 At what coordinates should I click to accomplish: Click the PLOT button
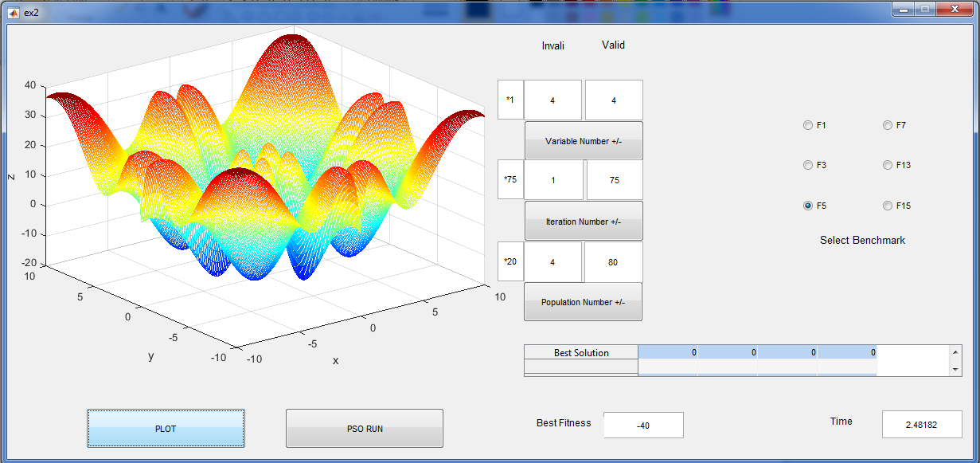coord(166,429)
